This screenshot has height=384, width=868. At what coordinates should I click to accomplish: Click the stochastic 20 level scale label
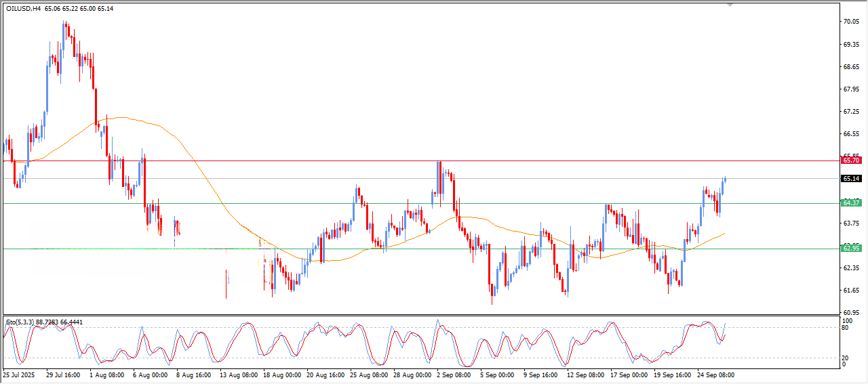(x=845, y=358)
